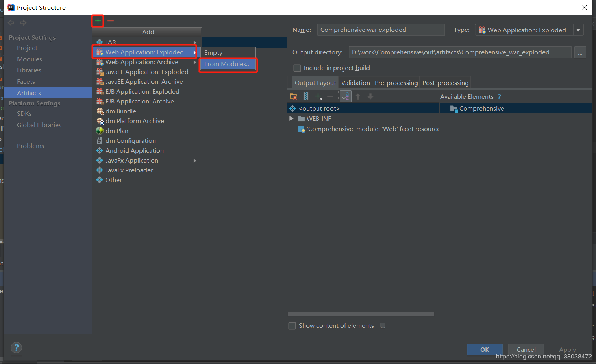Select EJB Application: Exploded entry
Screen dimensions: 596x364
tap(147, 91)
